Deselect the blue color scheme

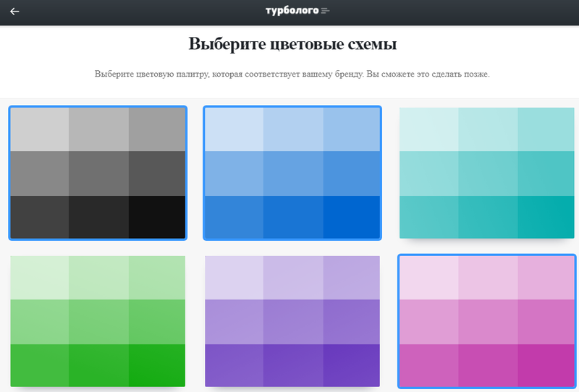point(292,173)
